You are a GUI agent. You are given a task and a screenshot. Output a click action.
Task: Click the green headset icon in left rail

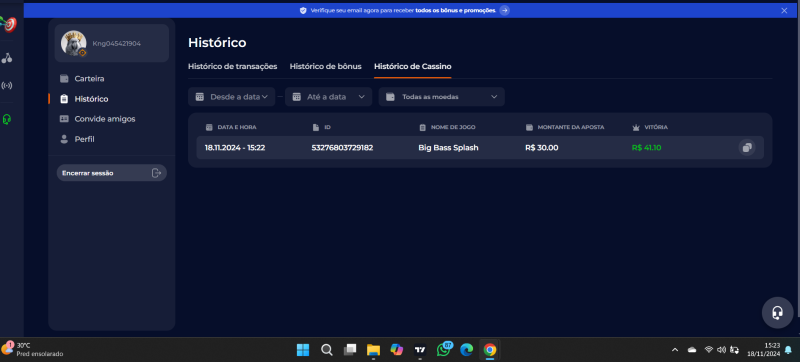point(7,119)
